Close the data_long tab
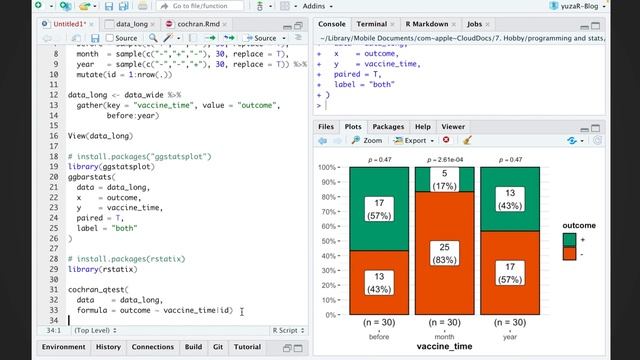640x360 pixels. tap(153, 24)
